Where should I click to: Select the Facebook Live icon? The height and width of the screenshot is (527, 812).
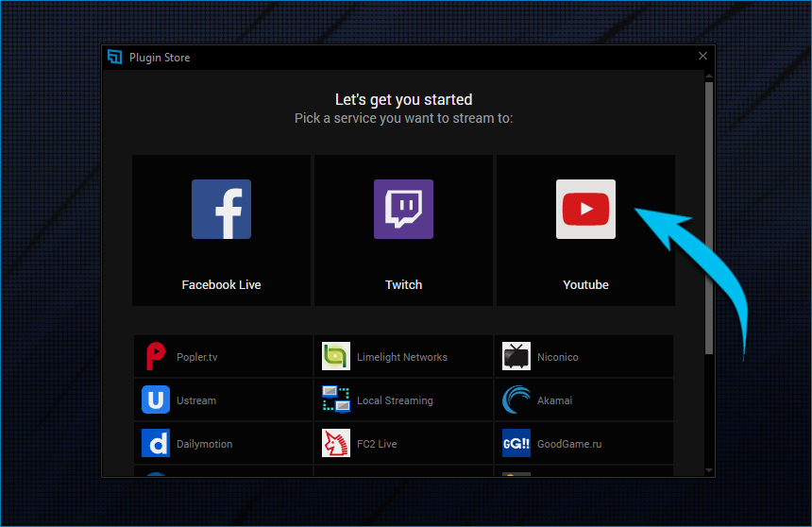(221, 209)
